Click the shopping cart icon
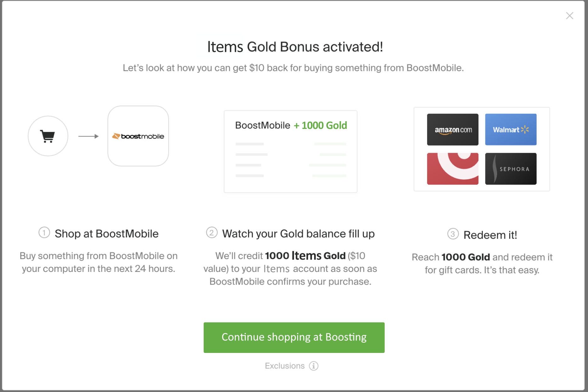The width and height of the screenshot is (588, 392). click(x=48, y=136)
